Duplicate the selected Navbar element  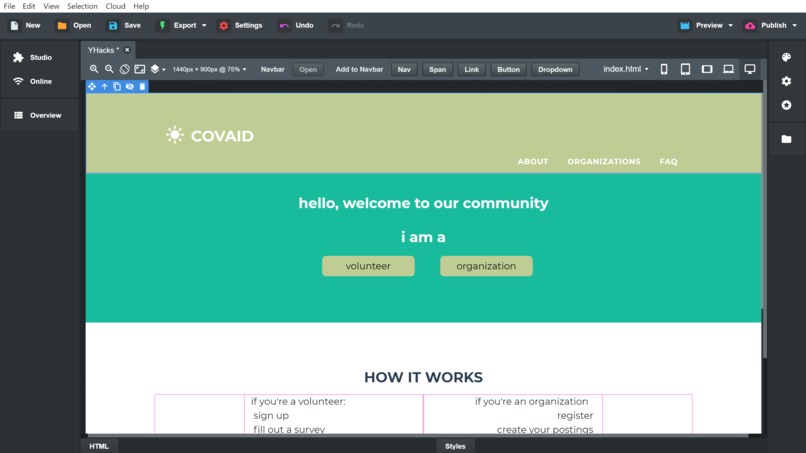point(117,86)
